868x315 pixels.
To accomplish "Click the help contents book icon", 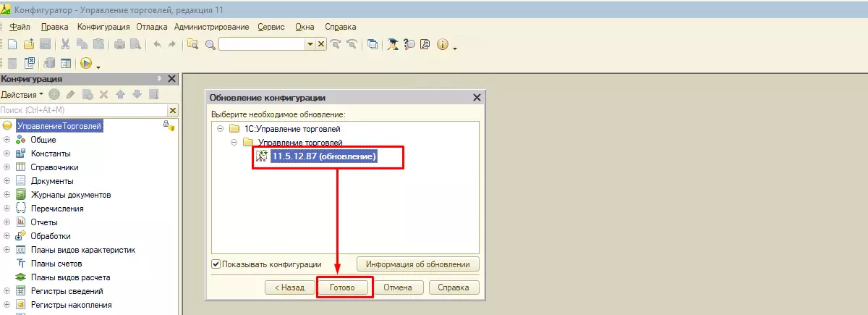I will [x=425, y=44].
